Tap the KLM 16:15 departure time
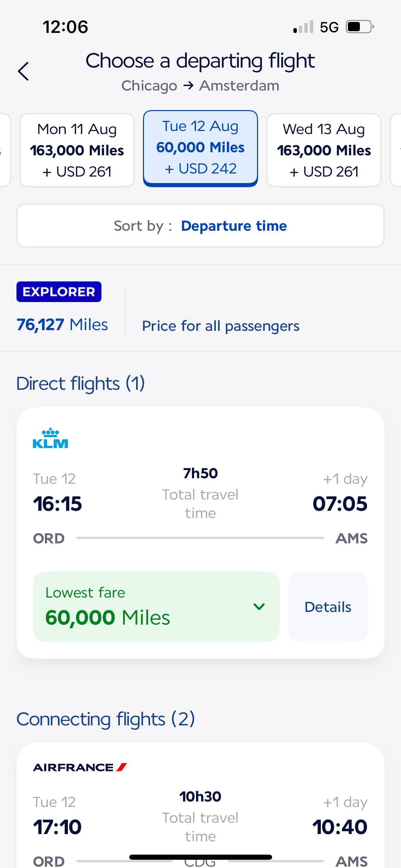Screen dimensions: 401x868 point(58,504)
